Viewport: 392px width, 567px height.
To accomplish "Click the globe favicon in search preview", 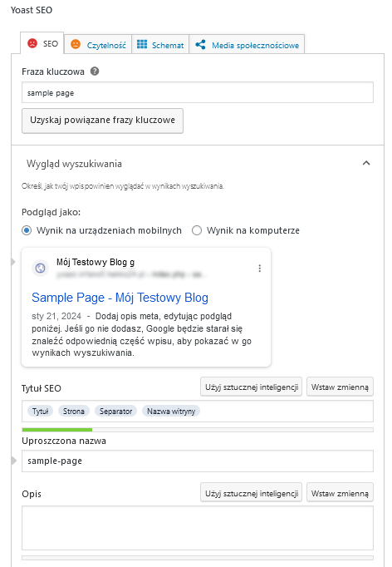I will (40, 268).
